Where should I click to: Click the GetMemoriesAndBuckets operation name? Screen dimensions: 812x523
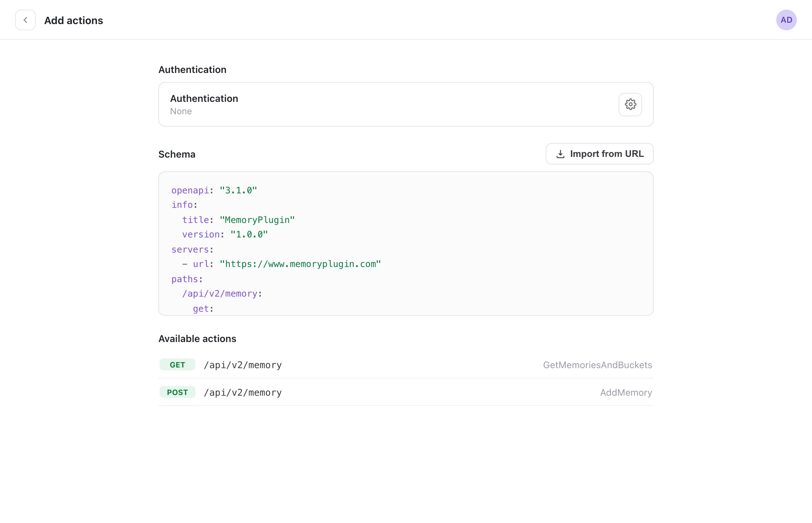pyautogui.click(x=597, y=365)
